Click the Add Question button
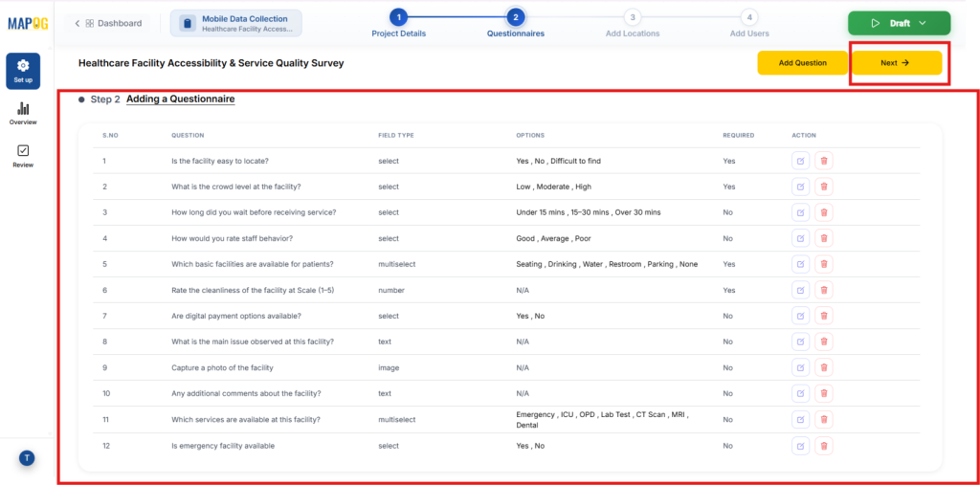This screenshot has width=980, height=485. (x=802, y=63)
